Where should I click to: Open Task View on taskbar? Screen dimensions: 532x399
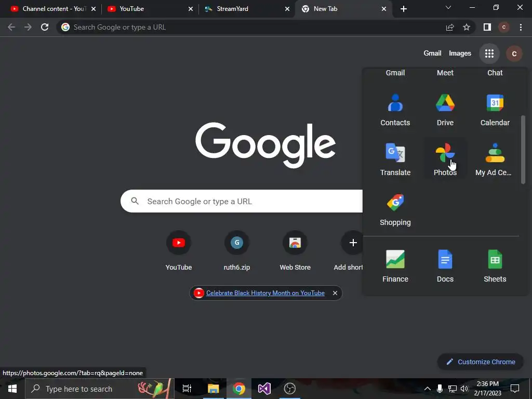pos(187,389)
